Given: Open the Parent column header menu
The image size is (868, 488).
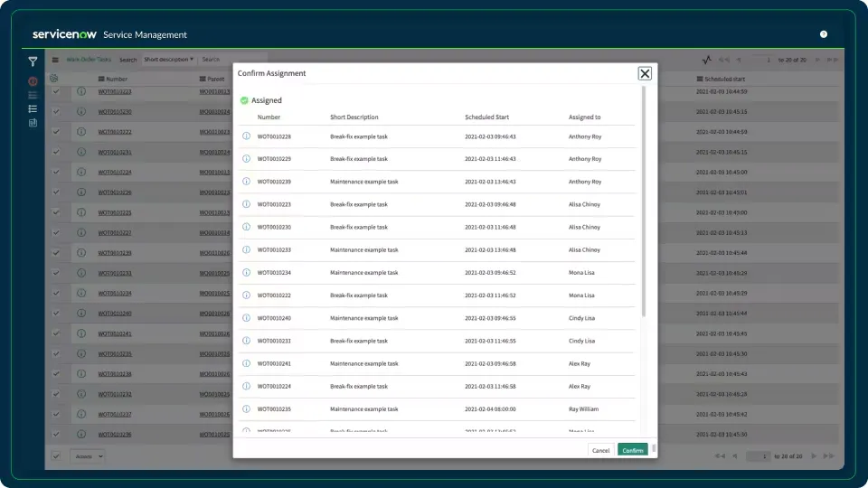Looking at the screenshot, I should click(203, 80).
